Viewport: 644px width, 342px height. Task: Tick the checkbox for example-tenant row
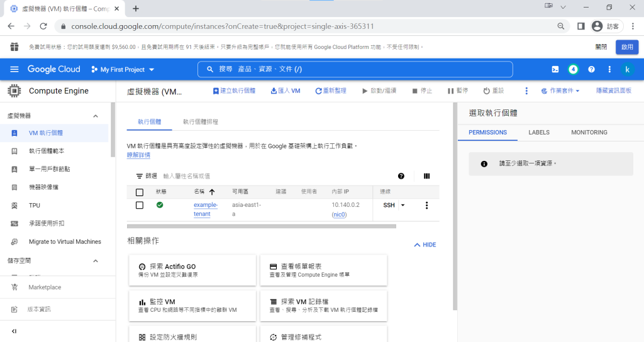click(x=140, y=205)
